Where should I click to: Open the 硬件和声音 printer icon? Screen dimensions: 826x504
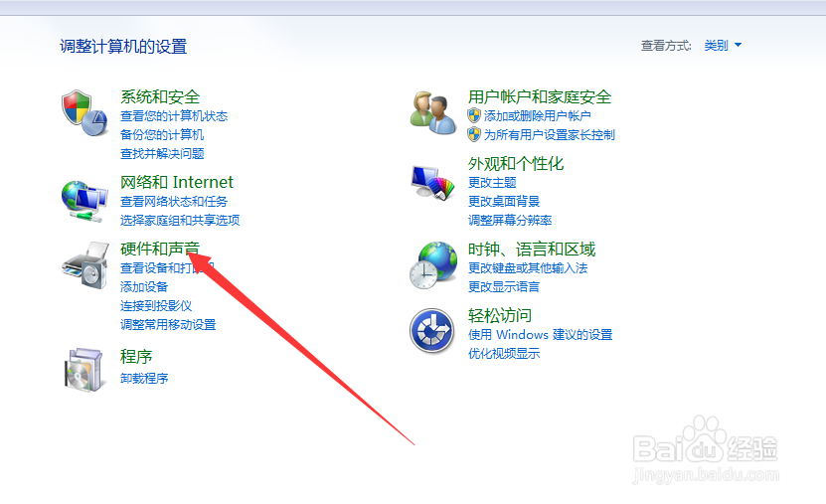(x=84, y=264)
